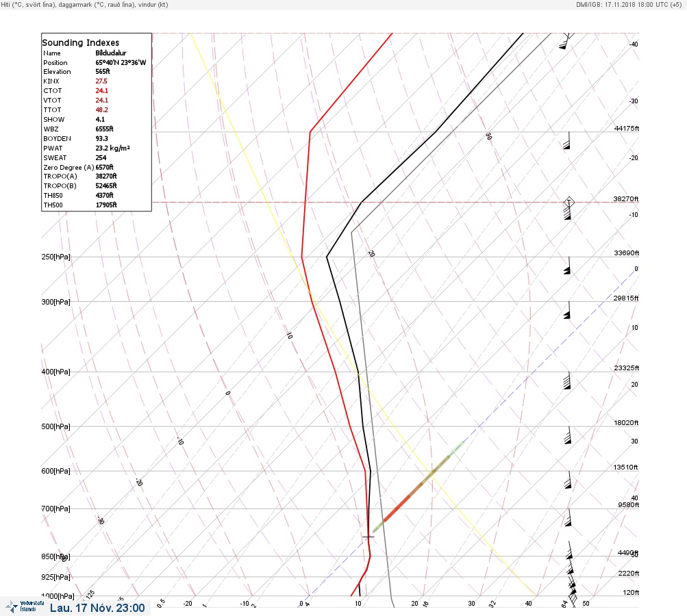687x616 pixels.
Task: Click the WBZ value 6555ft
Action: pos(104,129)
